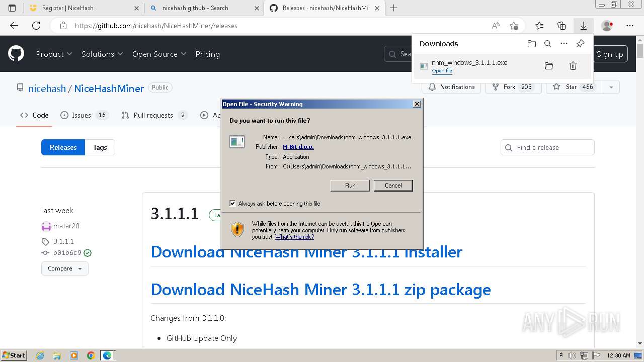Open the Read aloud icon in address bar
Viewport: 644px width, 362px height.
pos(496,26)
